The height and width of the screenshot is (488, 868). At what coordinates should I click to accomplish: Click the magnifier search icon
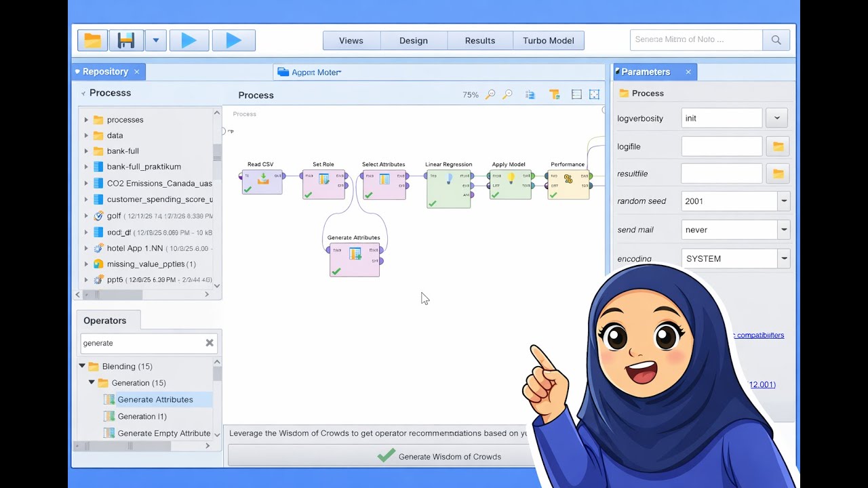(x=776, y=40)
